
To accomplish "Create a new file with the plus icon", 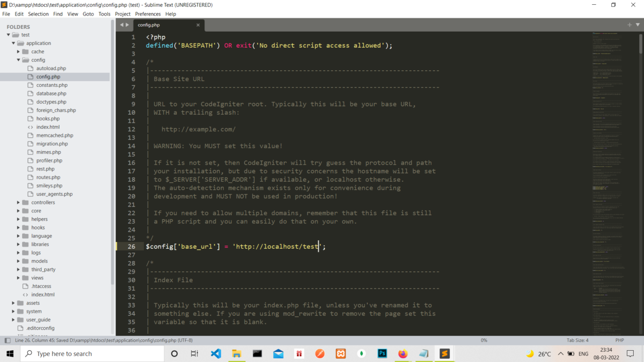I will click(x=630, y=25).
